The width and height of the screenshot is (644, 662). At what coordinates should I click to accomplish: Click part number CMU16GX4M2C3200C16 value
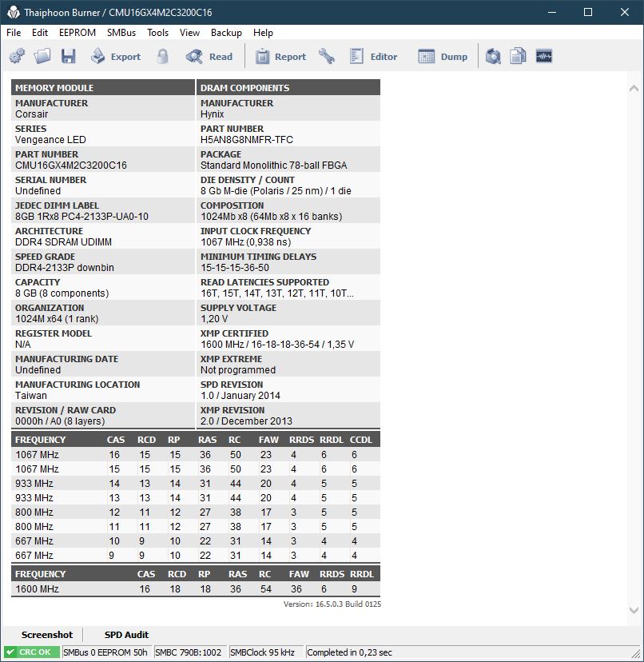(71, 165)
